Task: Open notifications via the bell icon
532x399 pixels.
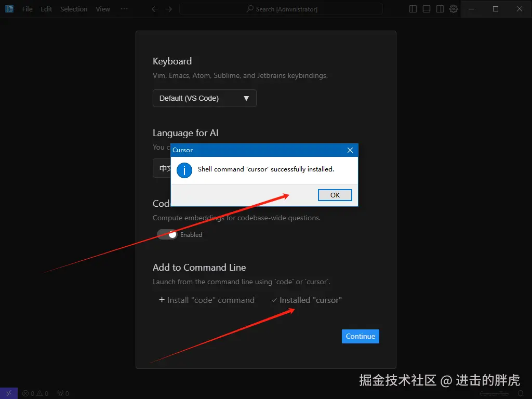Action: tap(521, 394)
